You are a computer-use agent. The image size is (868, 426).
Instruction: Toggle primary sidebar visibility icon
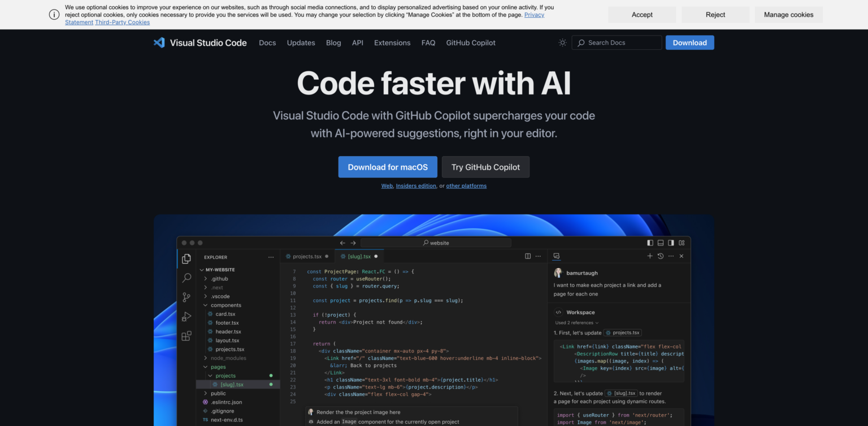pos(650,242)
